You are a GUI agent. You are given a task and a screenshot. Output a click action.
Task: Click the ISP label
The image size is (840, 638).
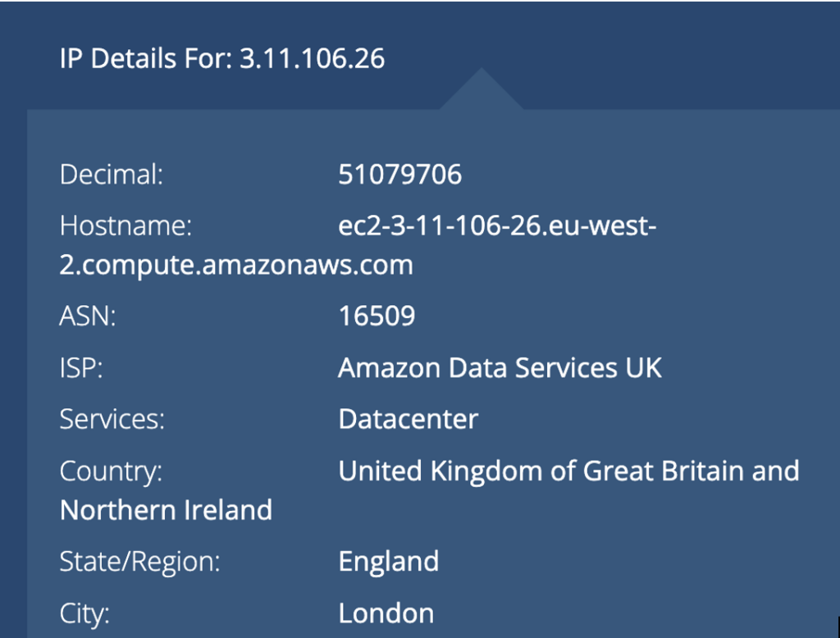[x=81, y=368]
